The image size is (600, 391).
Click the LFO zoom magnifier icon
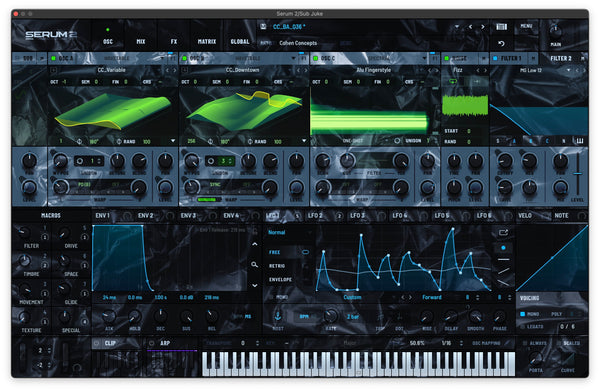coord(254,264)
